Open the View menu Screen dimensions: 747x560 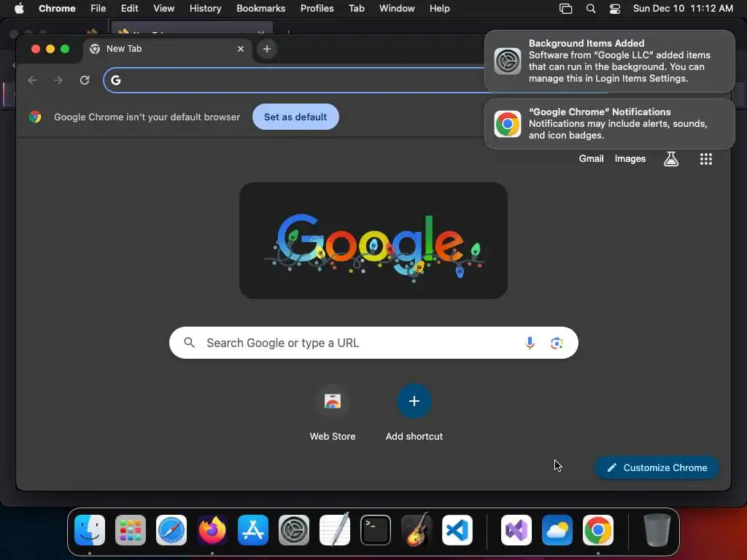click(163, 8)
